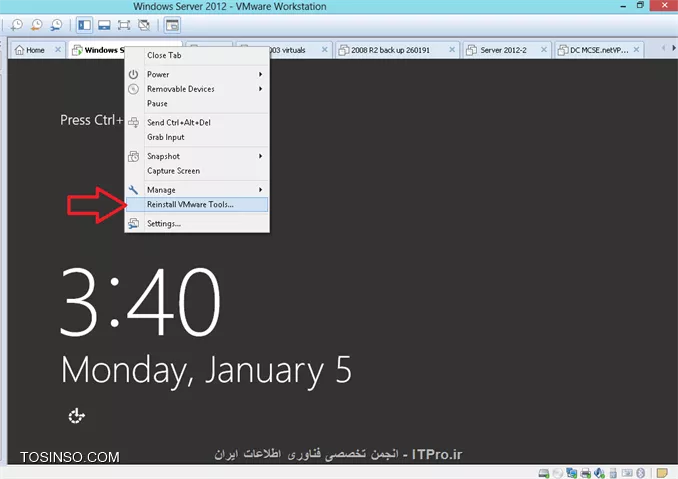Select Pause in the context menu
Screen dimensions: 678x479
click(197, 104)
